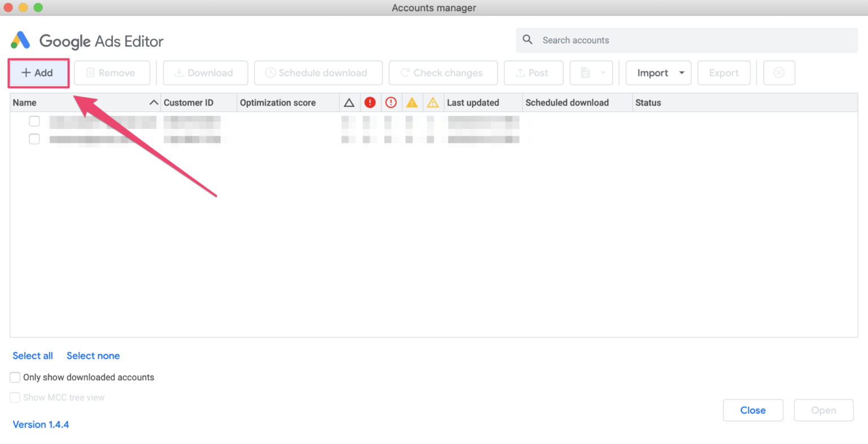Click the Name column sort chevron
Viewport: 868px width, 444px height.
pyautogui.click(x=153, y=102)
